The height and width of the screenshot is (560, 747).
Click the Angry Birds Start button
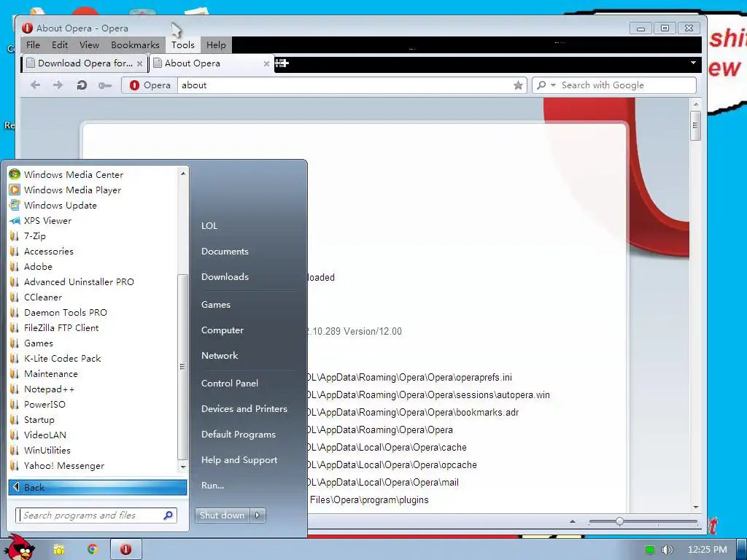pyautogui.click(x=18, y=548)
